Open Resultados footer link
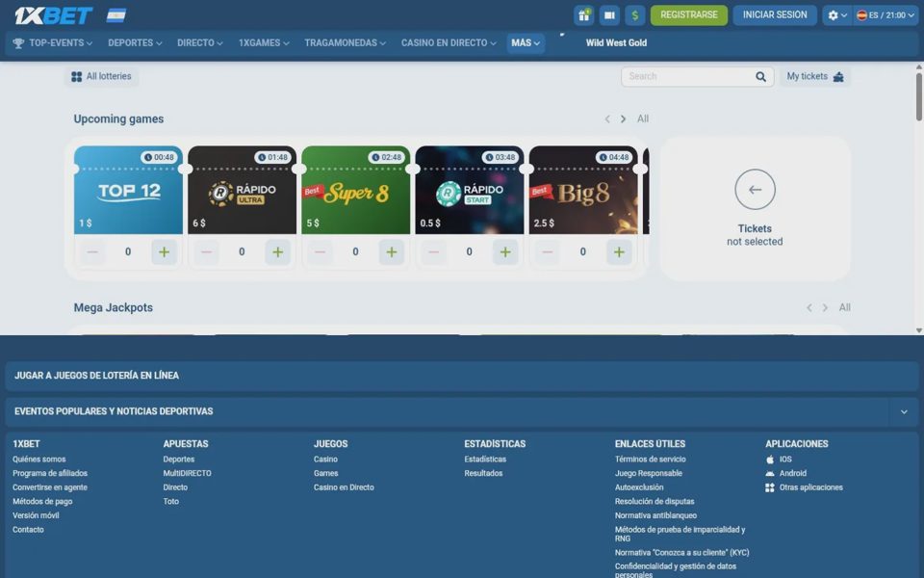The width and height of the screenshot is (924, 578). pyautogui.click(x=483, y=474)
